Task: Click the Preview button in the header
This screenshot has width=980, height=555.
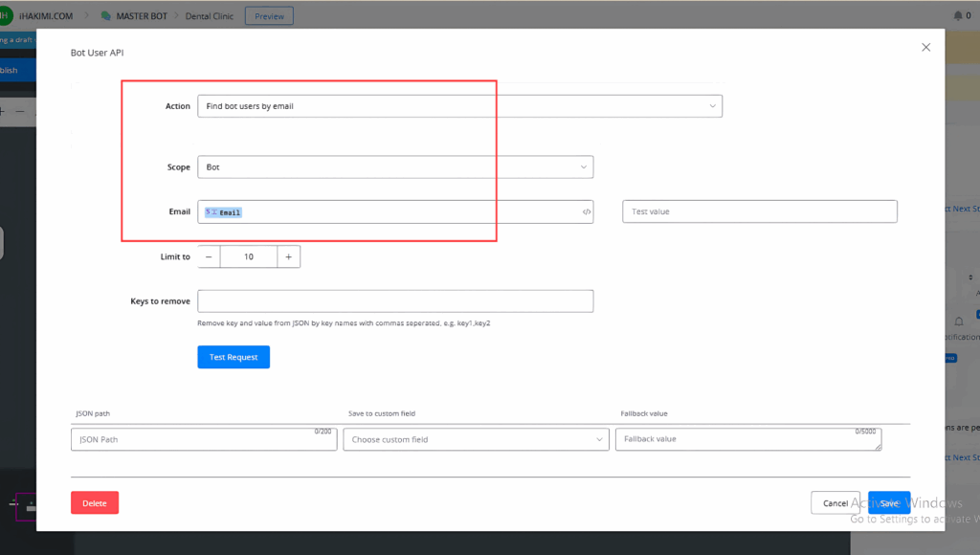Action: coord(269,15)
